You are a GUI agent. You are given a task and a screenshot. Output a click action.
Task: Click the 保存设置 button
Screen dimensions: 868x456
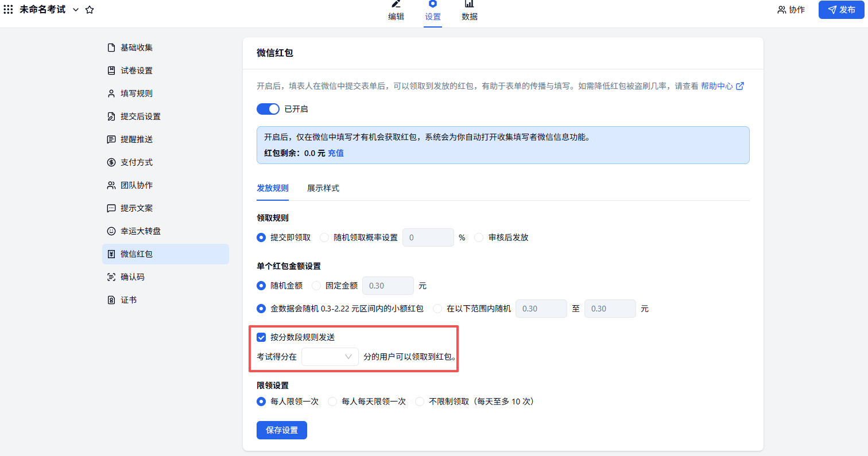[x=282, y=430]
